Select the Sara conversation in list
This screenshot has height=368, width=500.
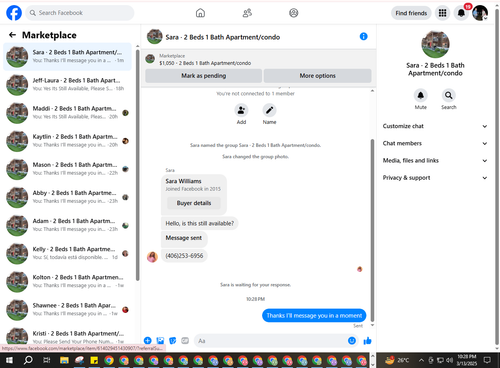[x=67, y=56]
